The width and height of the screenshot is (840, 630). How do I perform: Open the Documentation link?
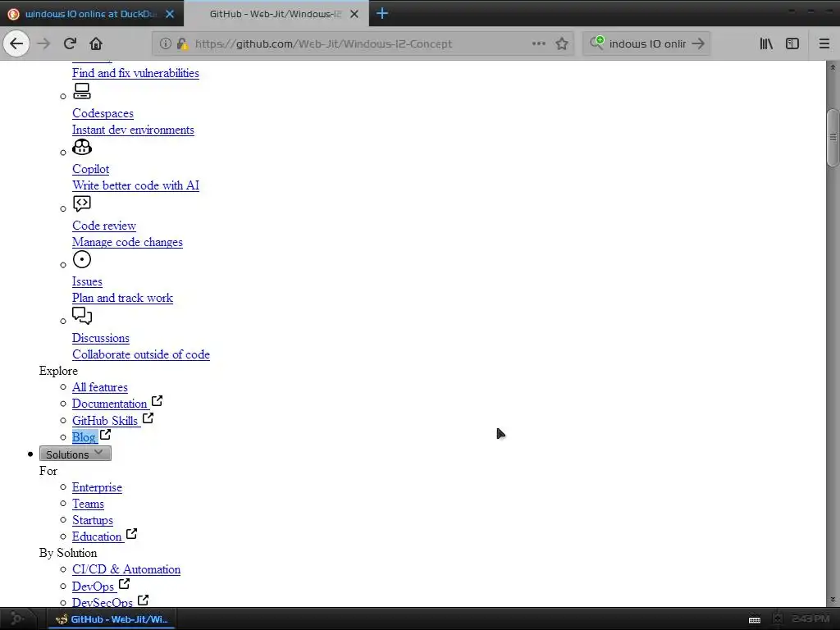110,404
